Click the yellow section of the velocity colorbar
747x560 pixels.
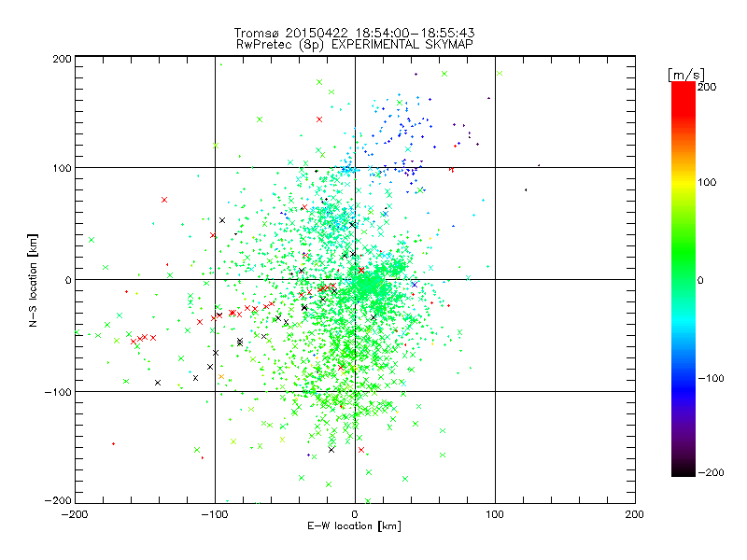684,182
